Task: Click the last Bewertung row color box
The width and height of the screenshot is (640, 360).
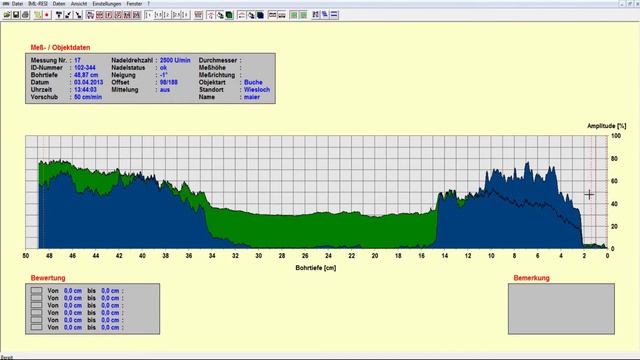Action: point(36,327)
